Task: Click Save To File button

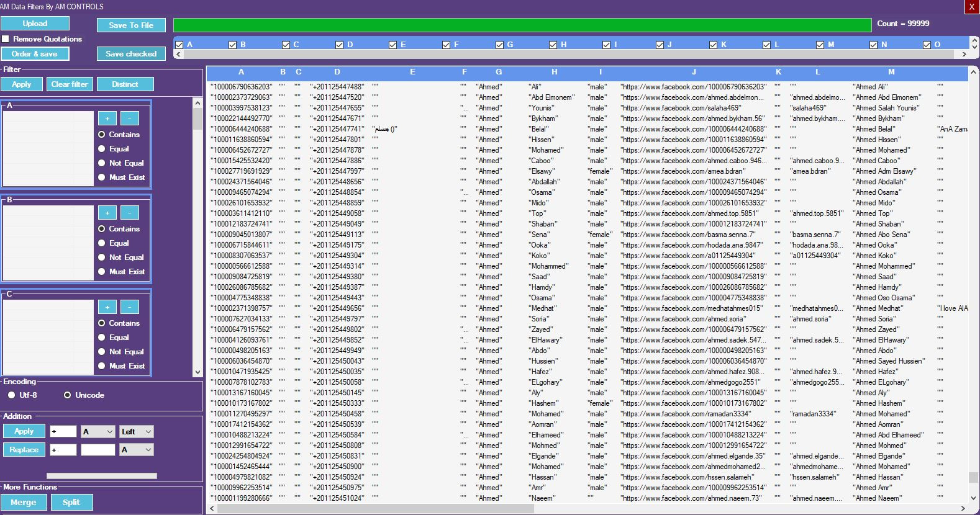Action: coord(131,25)
